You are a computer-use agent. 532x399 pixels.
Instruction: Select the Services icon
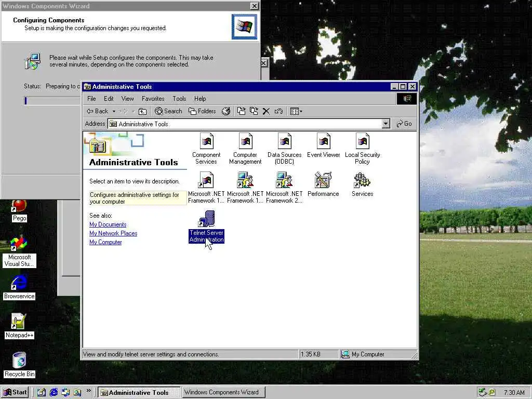pos(362,184)
